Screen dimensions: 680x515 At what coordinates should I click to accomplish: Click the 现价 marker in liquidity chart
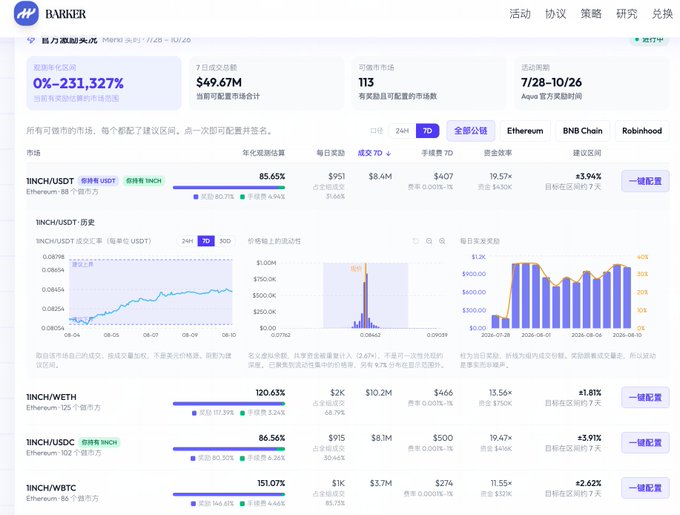click(x=356, y=269)
